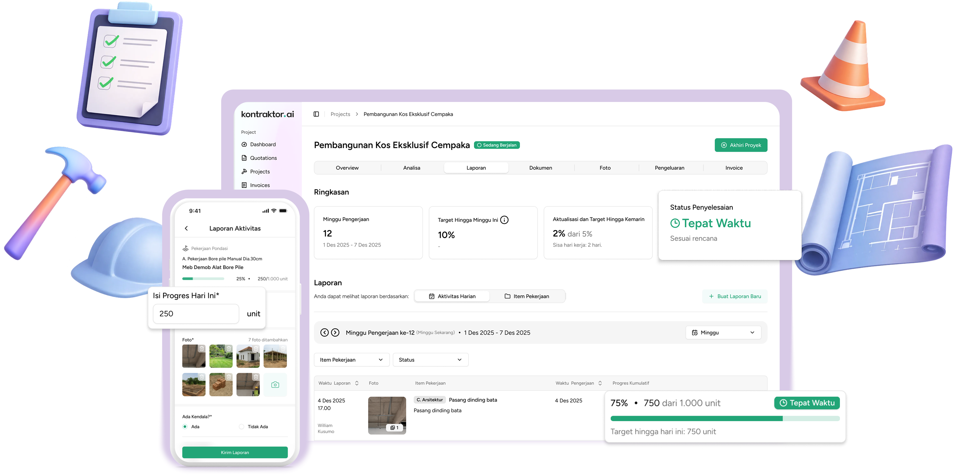The width and height of the screenshot is (980, 475).
Task: Open the Foto tab
Action: [605, 168]
